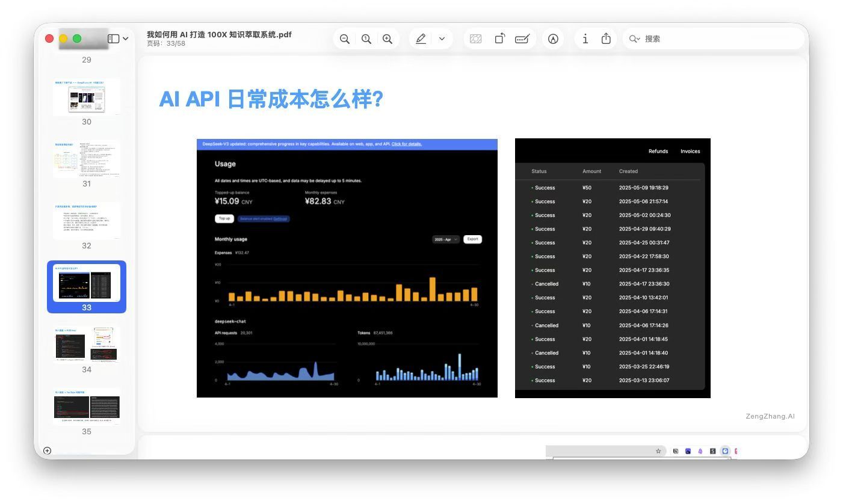Select the page 30 thumbnail
843x504 pixels.
click(87, 97)
